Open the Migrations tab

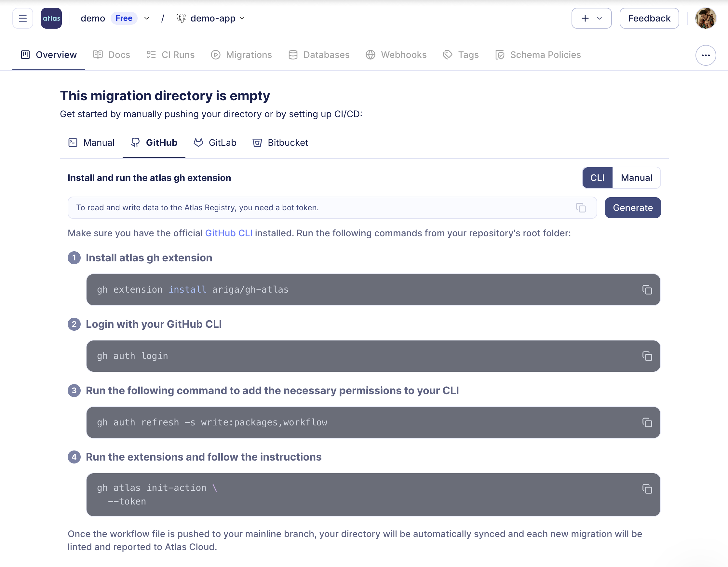(x=242, y=55)
